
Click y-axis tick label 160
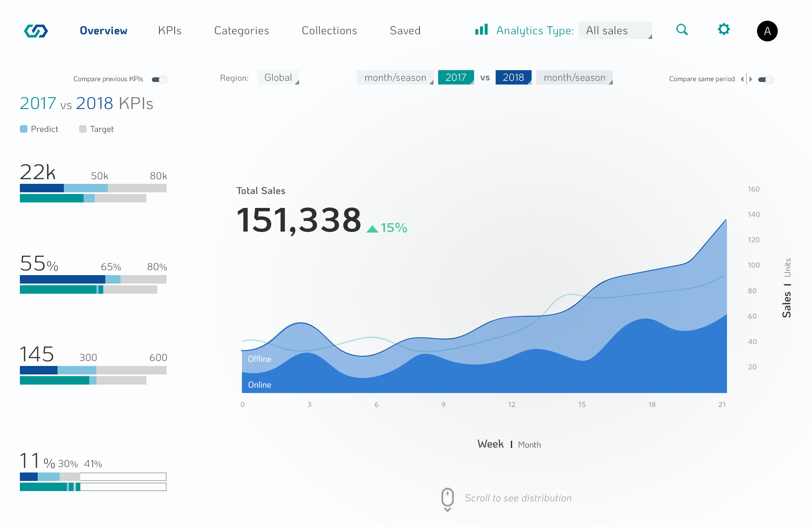coord(754,189)
